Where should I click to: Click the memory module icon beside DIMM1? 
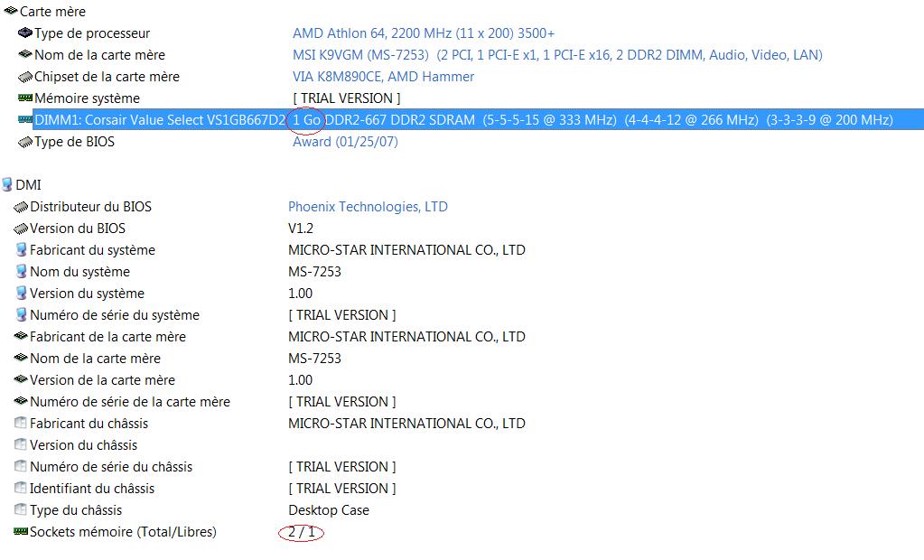pyautogui.click(x=24, y=119)
